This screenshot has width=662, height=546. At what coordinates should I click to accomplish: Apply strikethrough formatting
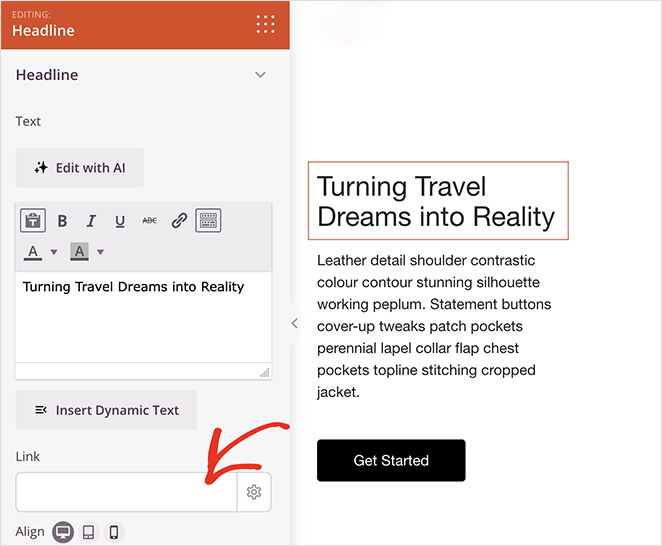coord(149,221)
